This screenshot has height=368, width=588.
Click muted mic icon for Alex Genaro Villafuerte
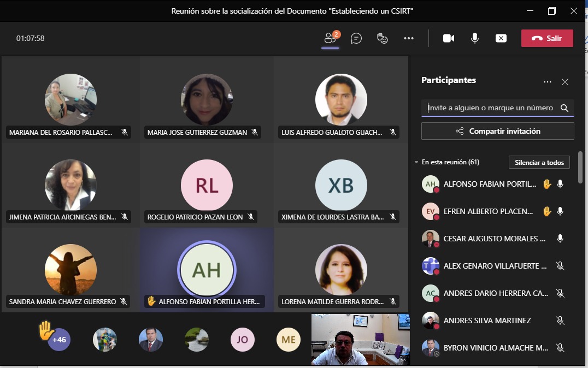pos(560,266)
